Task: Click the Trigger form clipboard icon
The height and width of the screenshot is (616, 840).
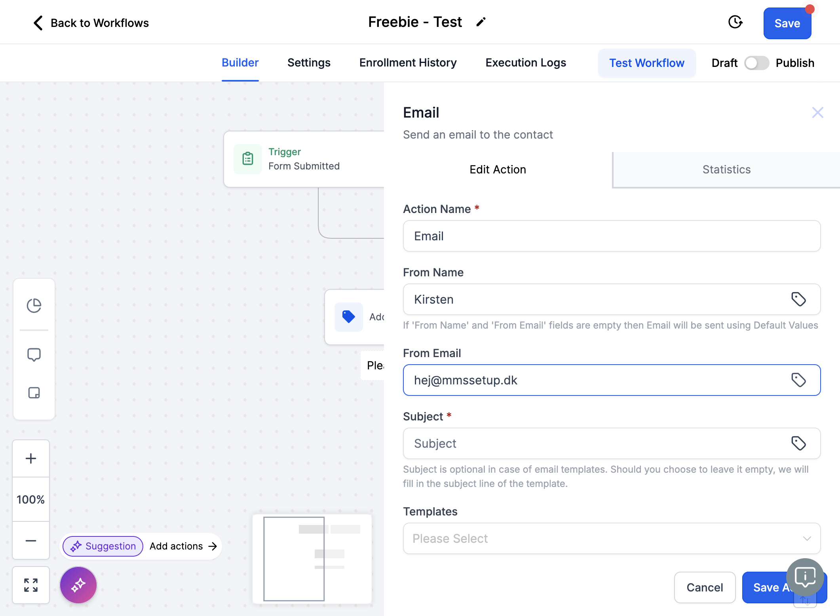Action: pyautogui.click(x=248, y=159)
